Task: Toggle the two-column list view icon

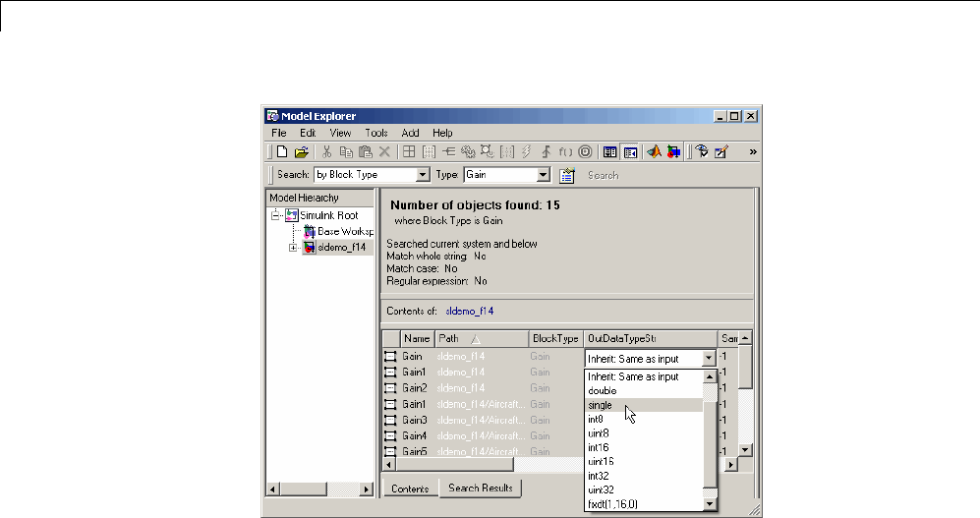Action: pos(610,151)
